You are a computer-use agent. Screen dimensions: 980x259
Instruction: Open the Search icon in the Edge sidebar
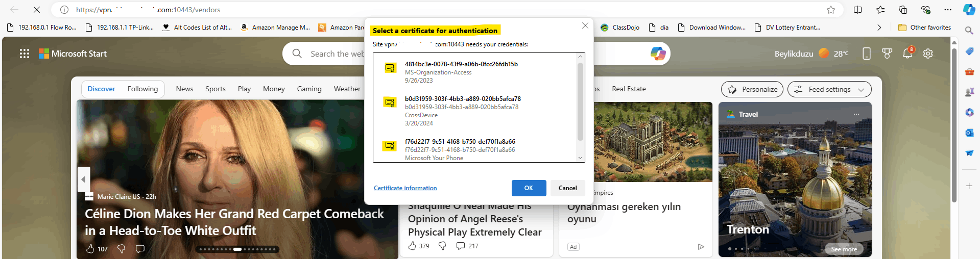coord(969,31)
